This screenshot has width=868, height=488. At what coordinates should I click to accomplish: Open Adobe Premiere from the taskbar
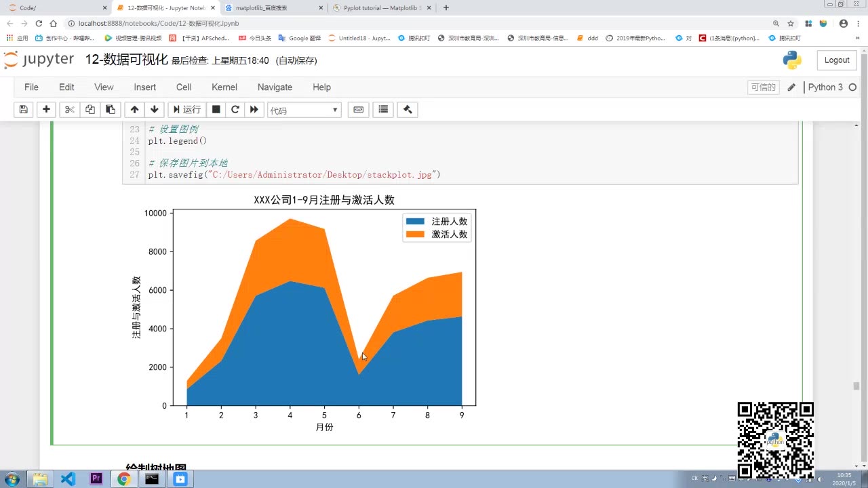(x=96, y=479)
